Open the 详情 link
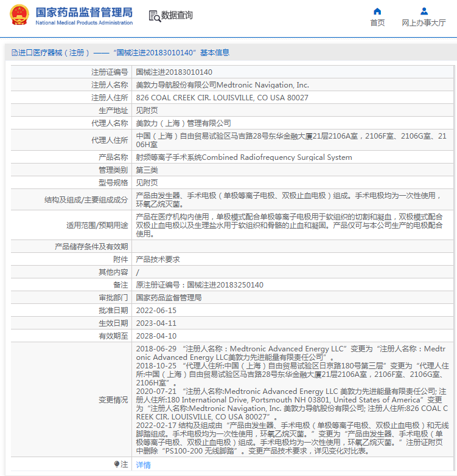 point(143,464)
